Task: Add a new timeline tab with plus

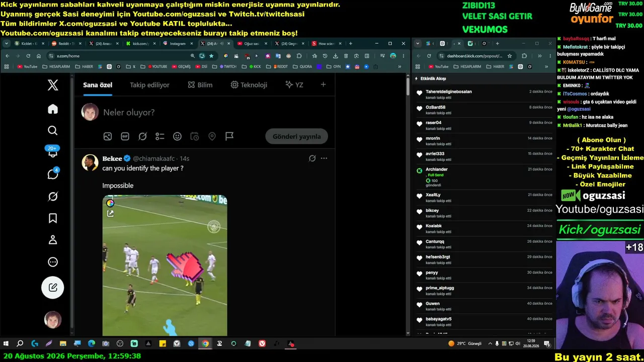Action: pyautogui.click(x=323, y=85)
